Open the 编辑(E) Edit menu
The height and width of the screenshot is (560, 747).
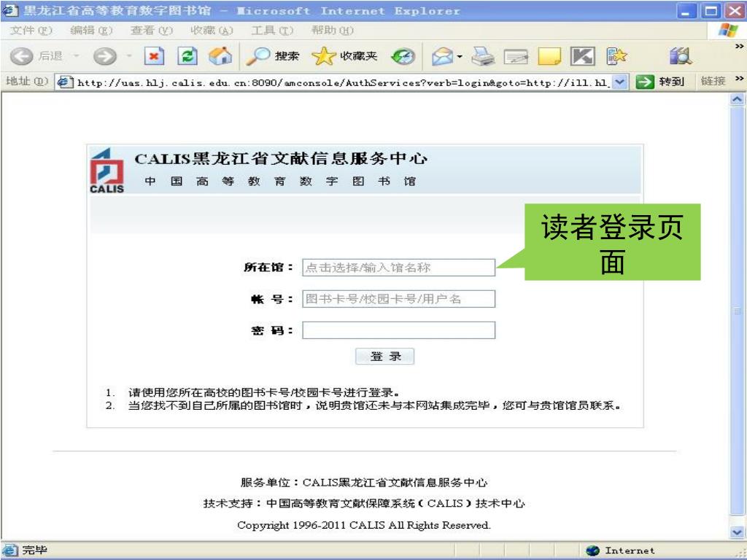(91, 31)
